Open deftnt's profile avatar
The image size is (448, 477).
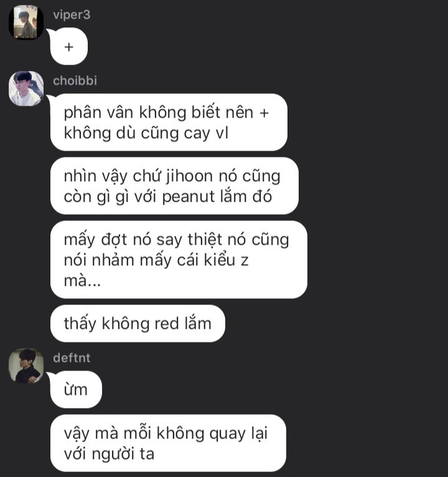26,366
